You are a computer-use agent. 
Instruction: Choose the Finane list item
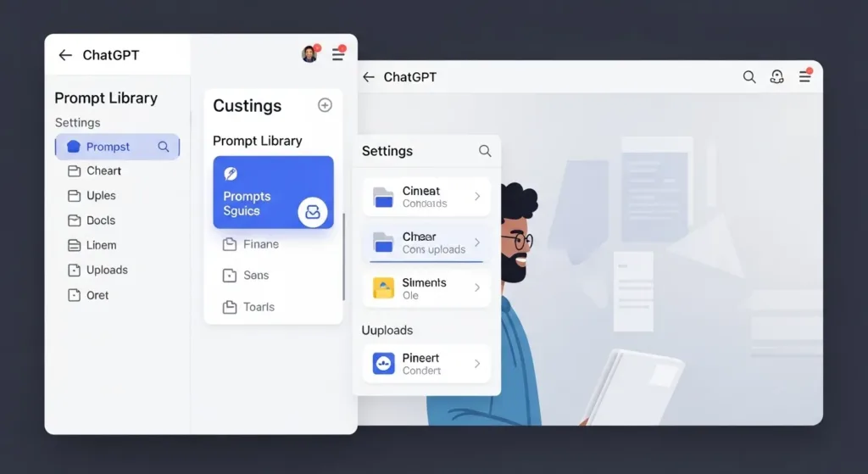click(x=260, y=244)
